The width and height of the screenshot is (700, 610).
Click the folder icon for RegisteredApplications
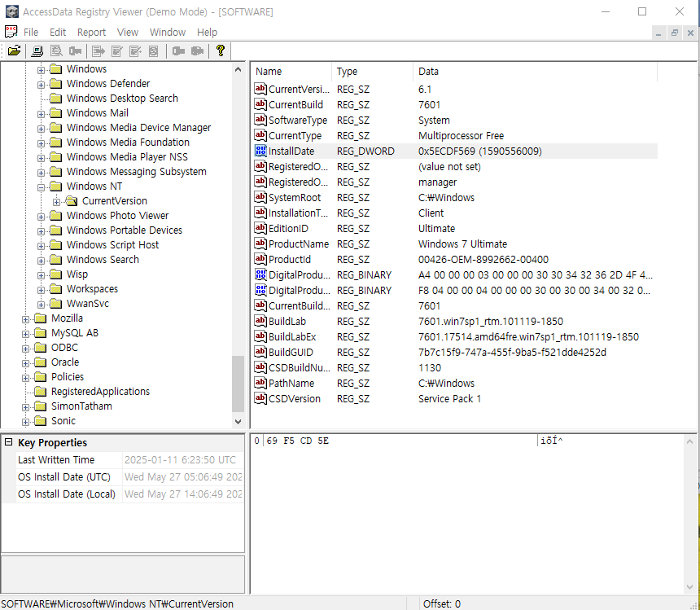41,392
